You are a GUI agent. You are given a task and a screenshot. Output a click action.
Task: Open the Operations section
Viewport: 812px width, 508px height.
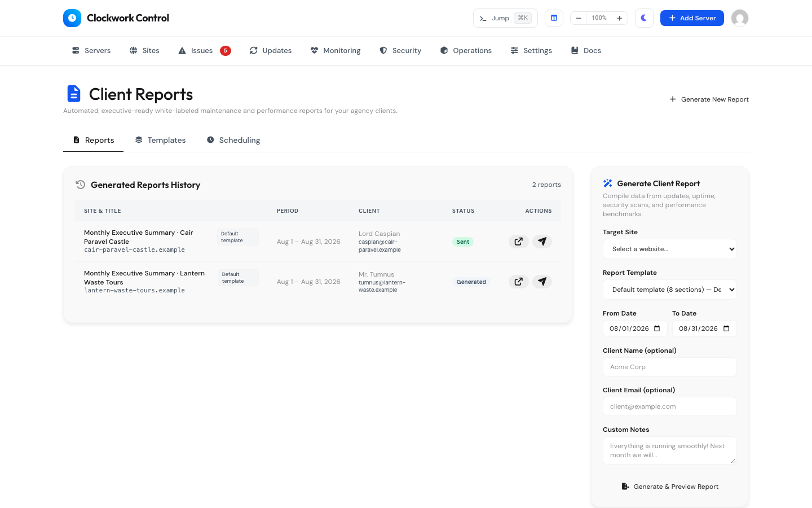pyautogui.click(x=466, y=51)
